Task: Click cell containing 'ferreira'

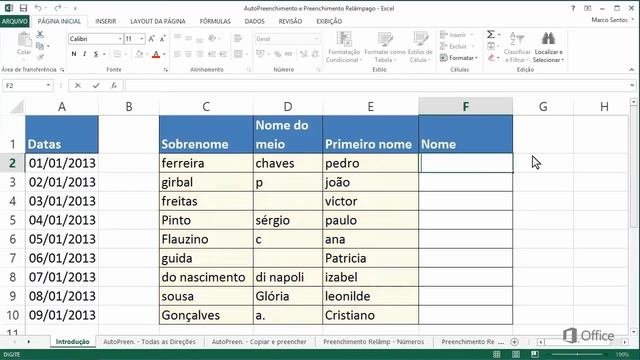Action: 206,163
